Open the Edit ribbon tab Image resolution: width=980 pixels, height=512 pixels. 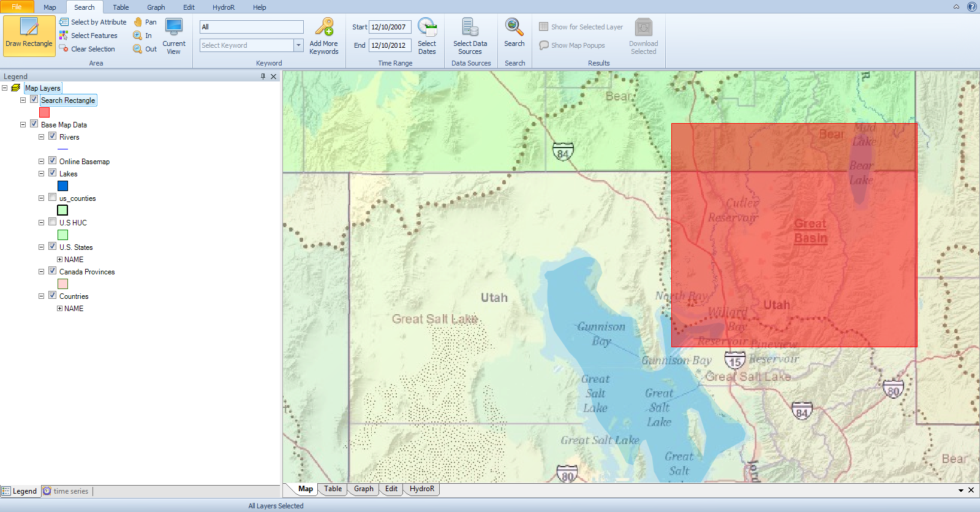click(189, 7)
